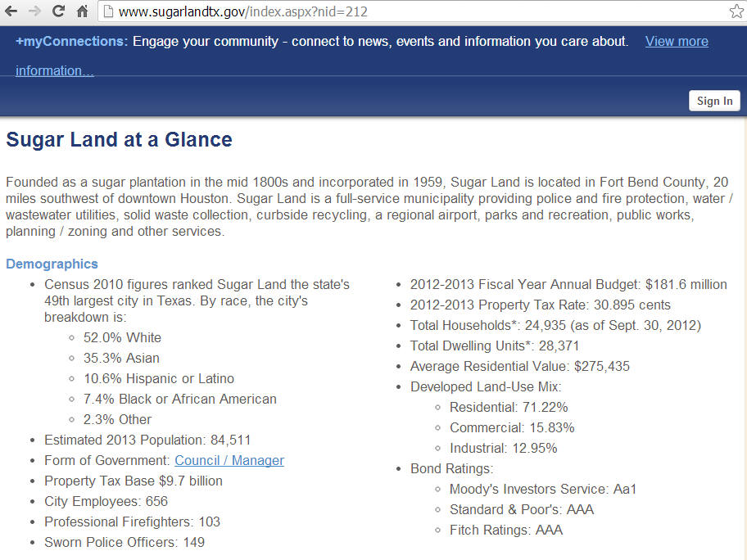Screen dimensions: 747x560
Task: Click 'Estimated 2013 Population: 84,511'
Action: click(147, 440)
